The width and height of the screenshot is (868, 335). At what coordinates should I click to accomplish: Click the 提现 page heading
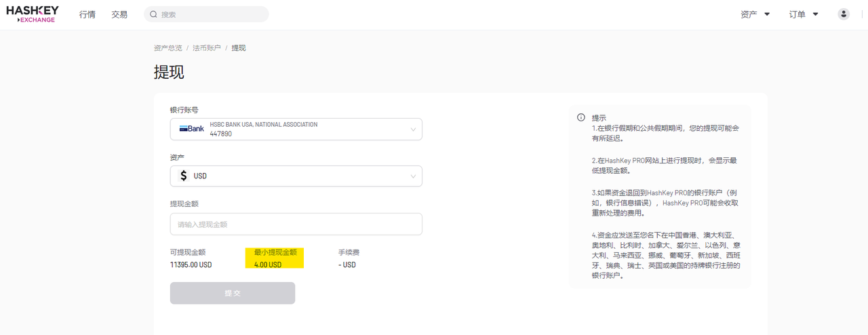[x=170, y=72]
